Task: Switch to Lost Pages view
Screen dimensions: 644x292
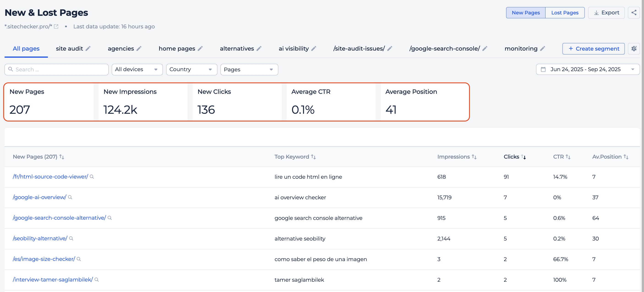Action: 565,13
